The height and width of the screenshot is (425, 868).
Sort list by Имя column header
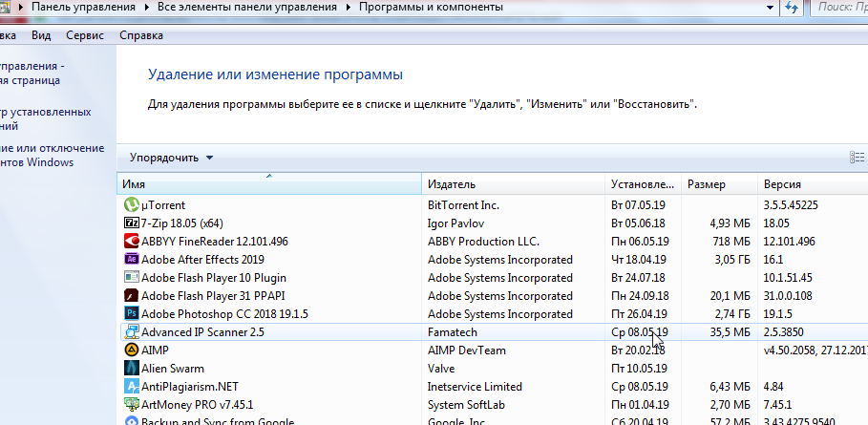[269, 184]
